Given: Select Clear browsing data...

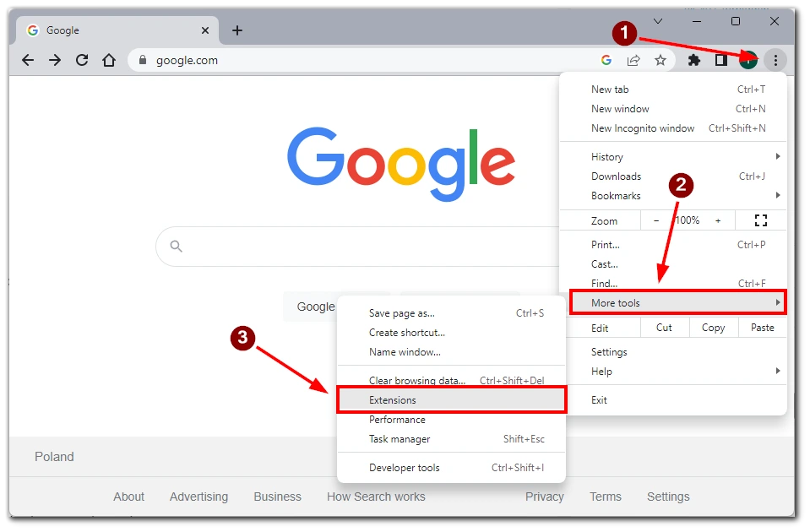Looking at the screenshot, I should coord(452,380).
